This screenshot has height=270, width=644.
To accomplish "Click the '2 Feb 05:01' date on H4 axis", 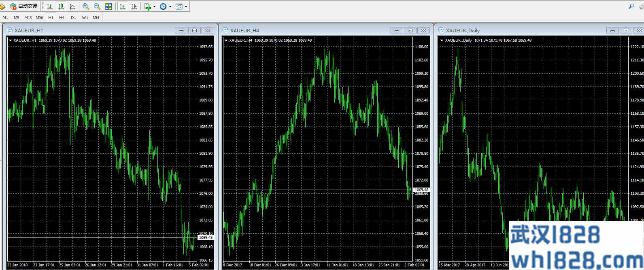I will 414,265.
